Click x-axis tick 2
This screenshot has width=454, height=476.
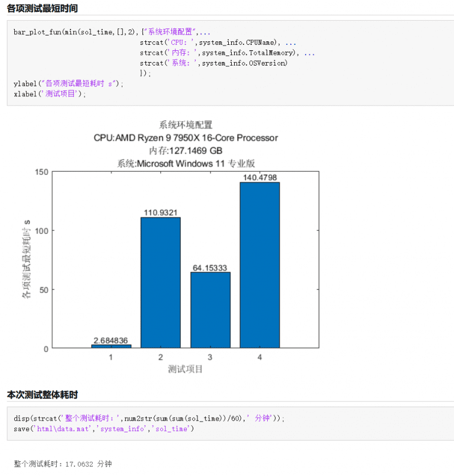point(160,357)
